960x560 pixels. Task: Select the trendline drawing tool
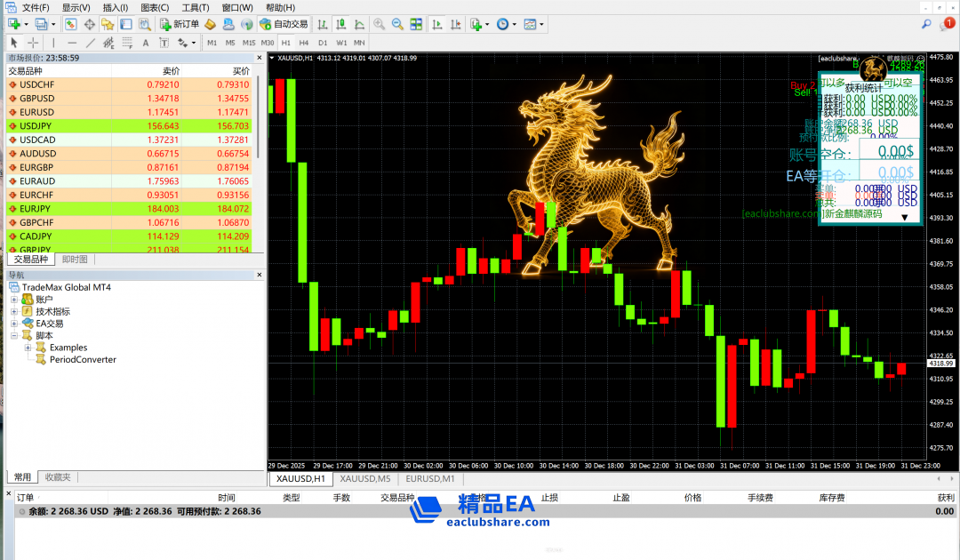(x=91, y=42)
